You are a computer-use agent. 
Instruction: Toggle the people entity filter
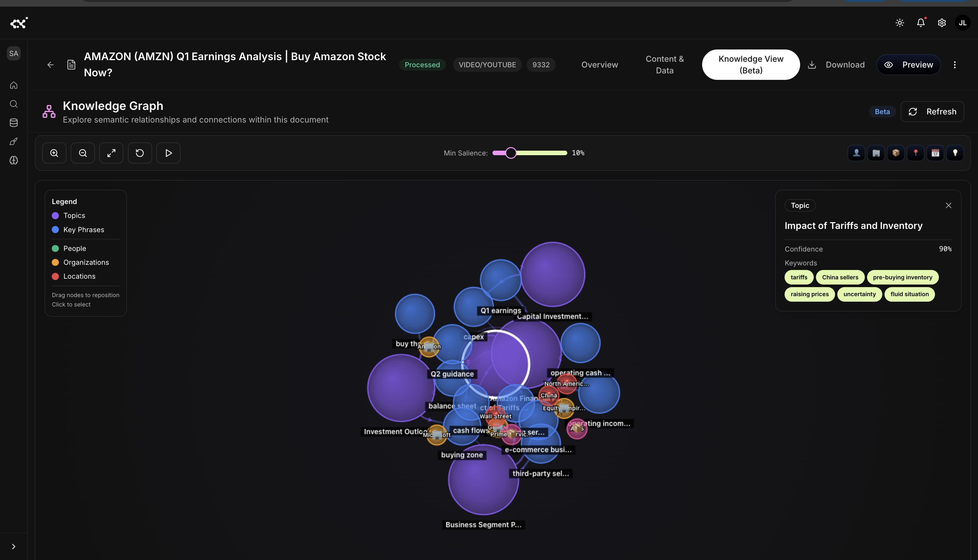click(x=856, y=153)
